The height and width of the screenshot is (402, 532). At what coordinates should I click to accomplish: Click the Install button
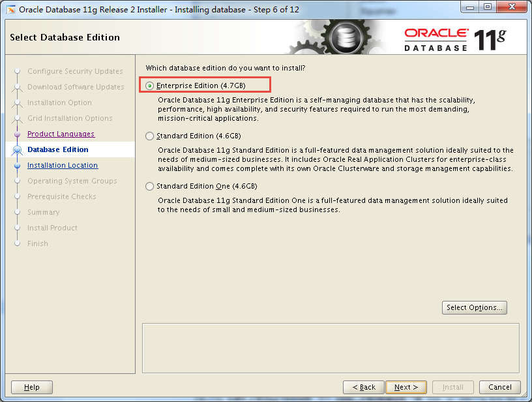[x=453, y=387]
